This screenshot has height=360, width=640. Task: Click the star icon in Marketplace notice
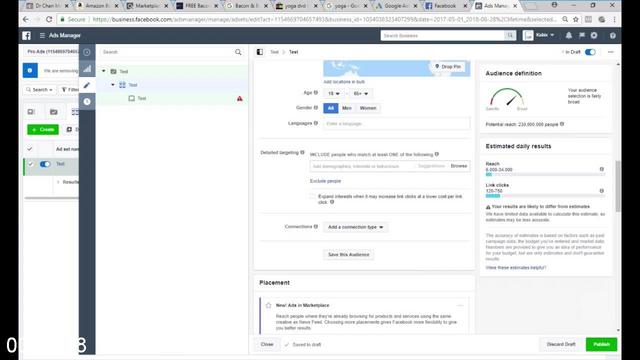coord(268,305)
